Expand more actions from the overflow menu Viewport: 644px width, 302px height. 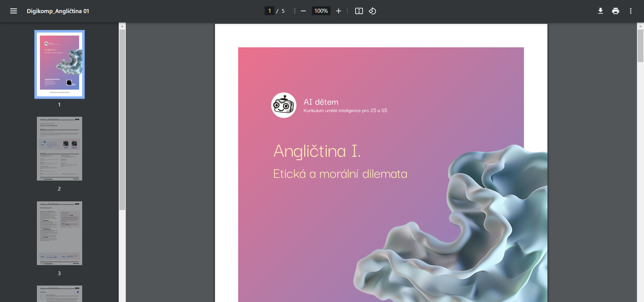point(630,11)
